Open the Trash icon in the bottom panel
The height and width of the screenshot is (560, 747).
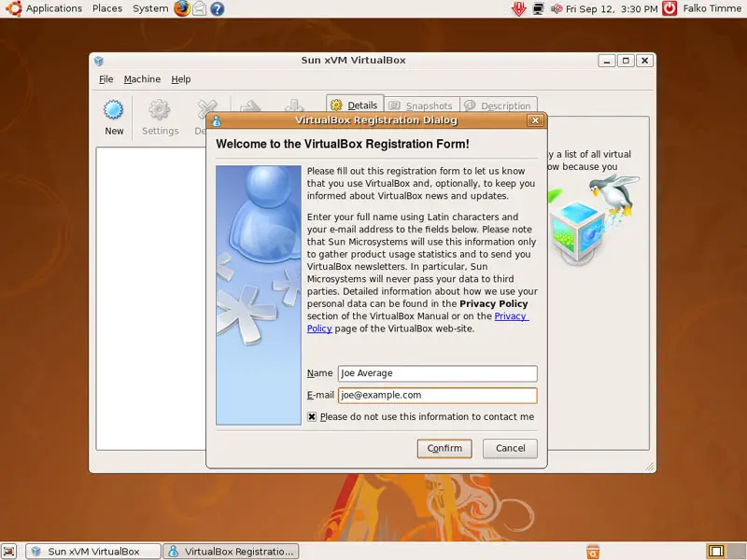coord(593,552)
